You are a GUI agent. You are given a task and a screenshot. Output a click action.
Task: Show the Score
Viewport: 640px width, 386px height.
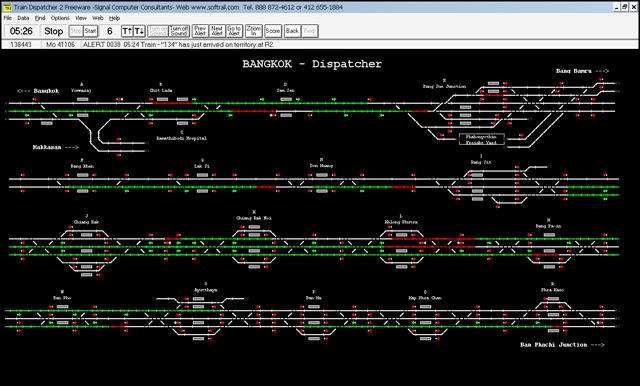(273, 31)
